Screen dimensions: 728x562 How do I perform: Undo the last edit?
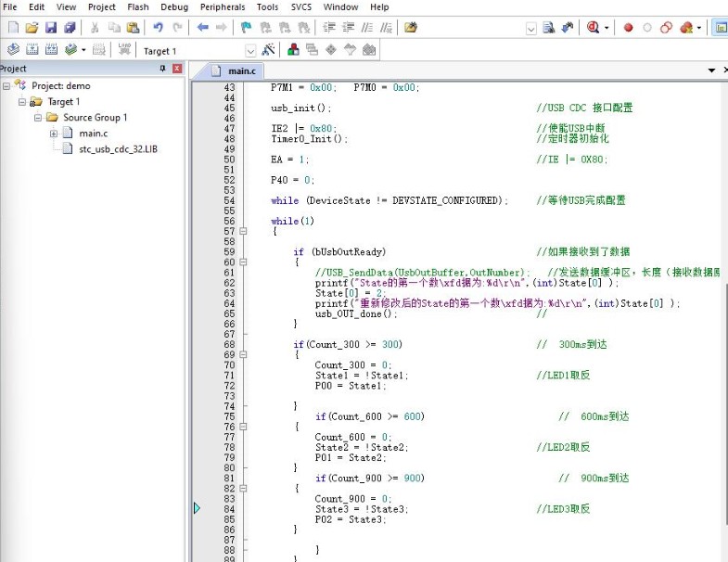click(158, 28)
